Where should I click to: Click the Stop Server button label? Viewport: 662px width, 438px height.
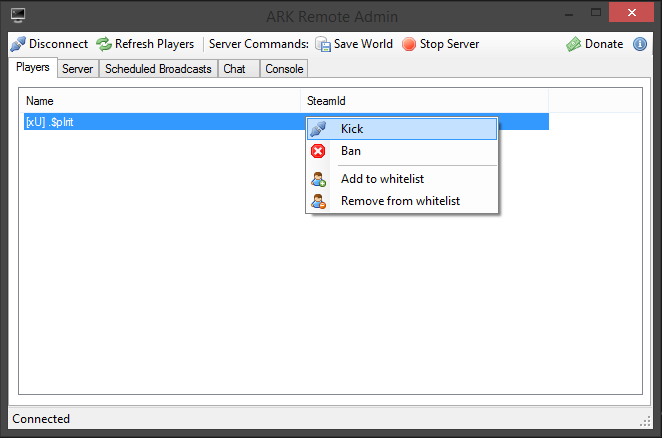click(449, 44)
